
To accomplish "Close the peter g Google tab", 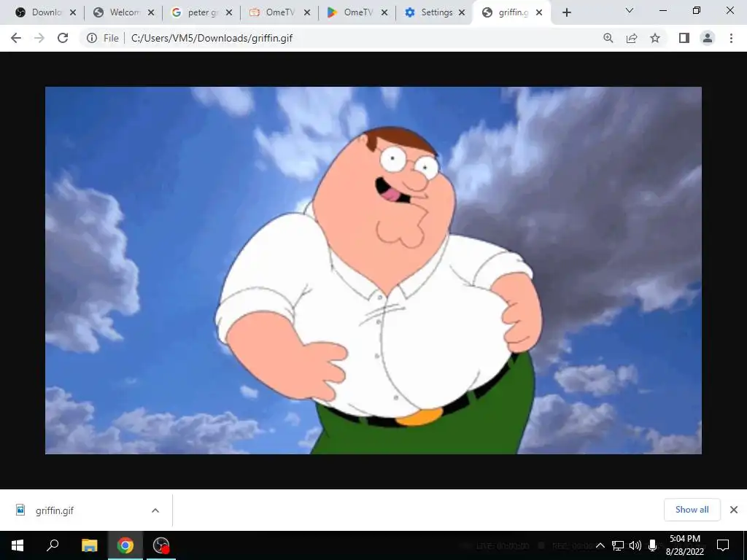I will pos(229,13).
